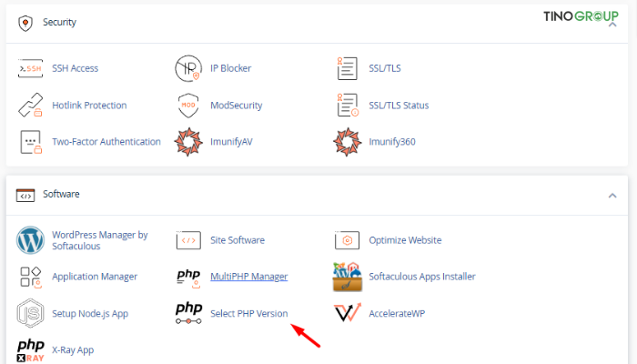
Task: Click the Two-Factor Authentication icon
Action: point(31,142)
